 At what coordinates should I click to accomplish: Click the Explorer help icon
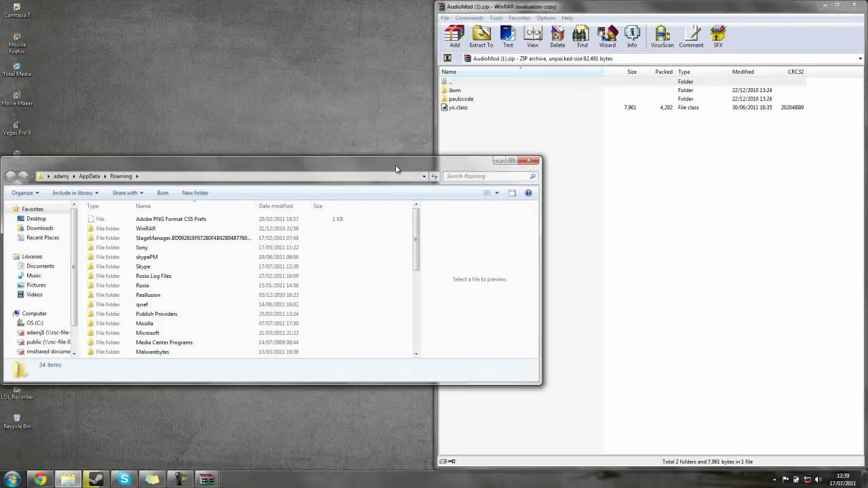click(528, 193)
